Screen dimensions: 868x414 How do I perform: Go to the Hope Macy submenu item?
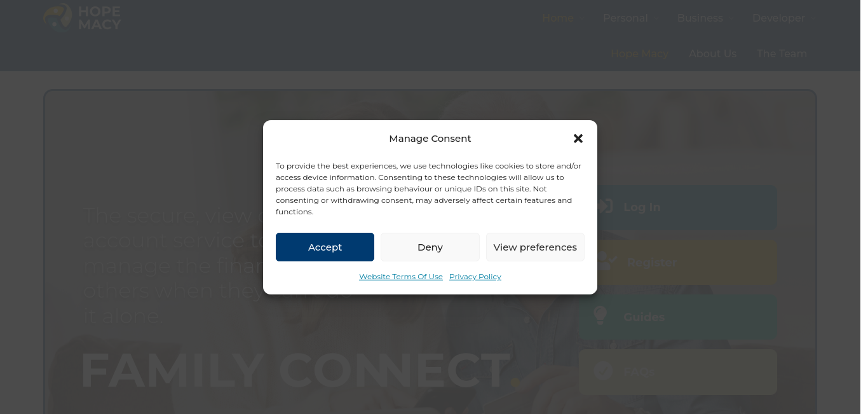[639, 53]
